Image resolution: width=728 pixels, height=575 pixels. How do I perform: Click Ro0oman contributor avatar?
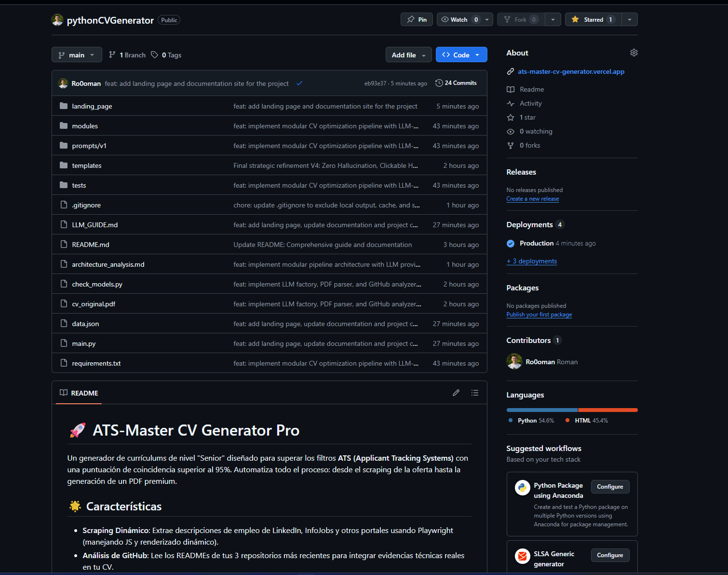click(514, 361)
